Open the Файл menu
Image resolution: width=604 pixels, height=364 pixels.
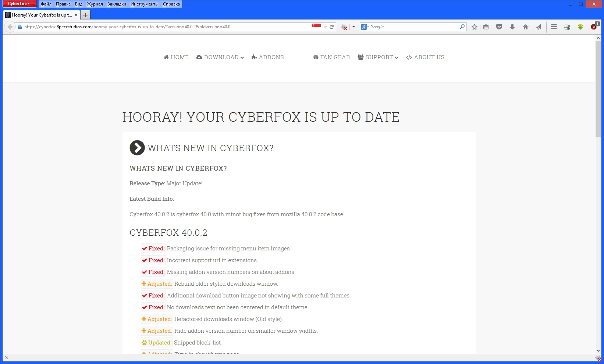pos(46,4)
